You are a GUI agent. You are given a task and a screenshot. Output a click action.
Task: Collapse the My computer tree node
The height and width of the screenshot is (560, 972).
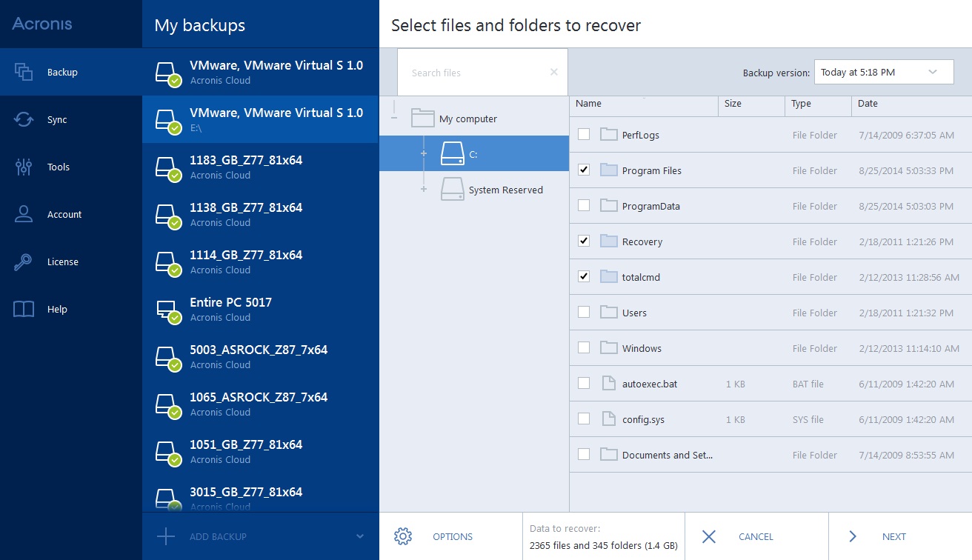pos(394,118)
